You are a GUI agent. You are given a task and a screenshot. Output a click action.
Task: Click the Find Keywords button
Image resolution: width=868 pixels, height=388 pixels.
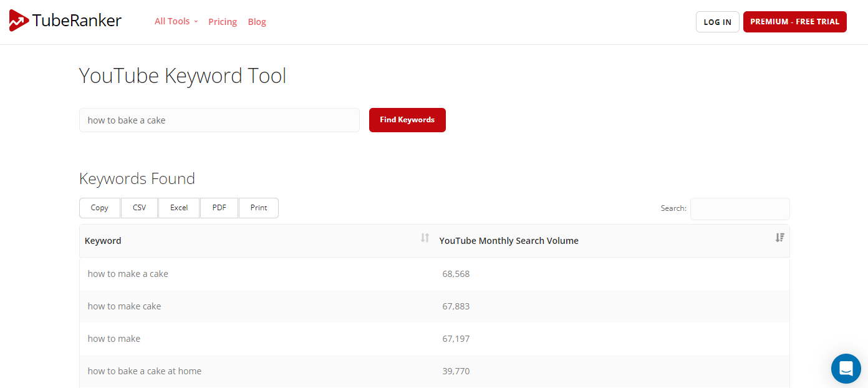(407, 120)
